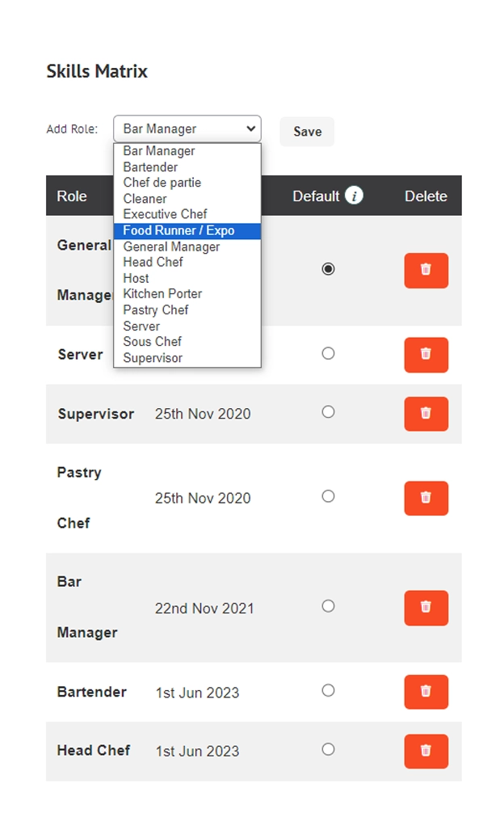The height and width of the screenshot is (834, 504).
Task: Pick Executive Chef from the role list
Action: click(x=165, y=214)
